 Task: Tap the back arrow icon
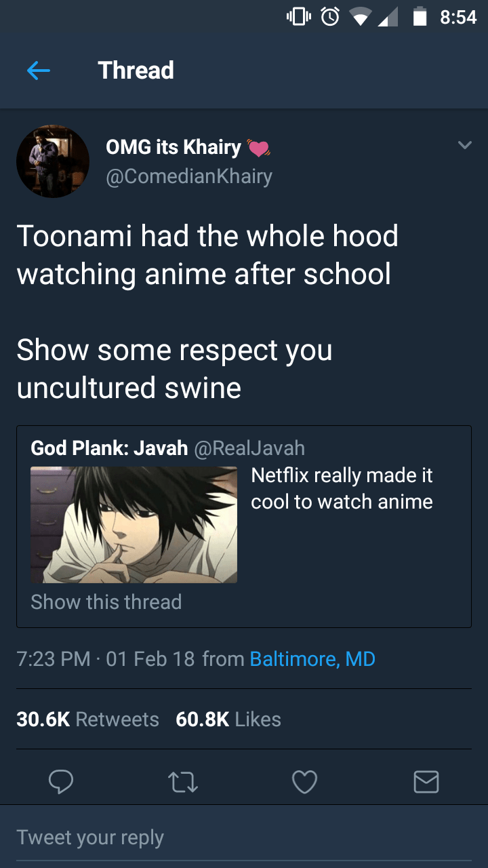[39, 71]
